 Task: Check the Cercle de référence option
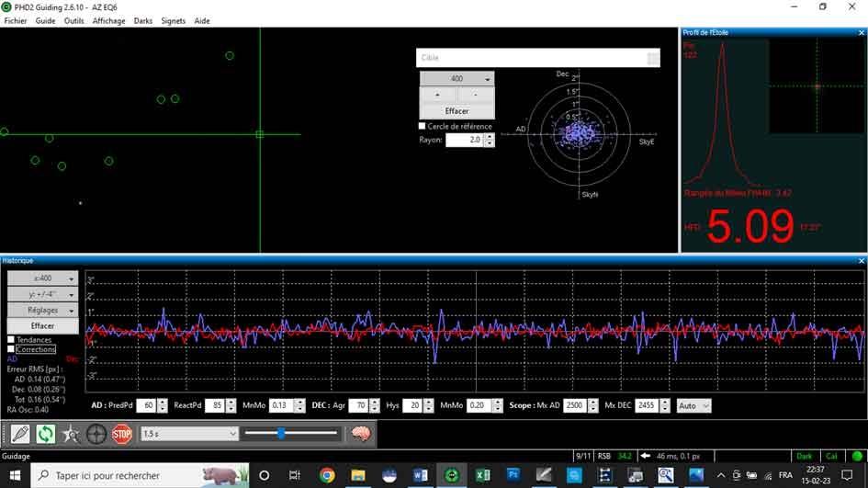coord(422,126)
